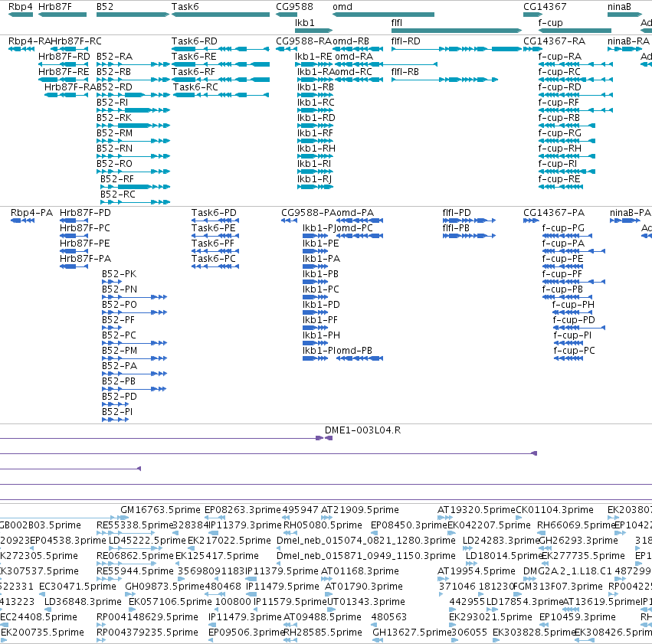Open EST label GH13627.5prime
The width and height of the screenshot is (652, 644).
pyautogui.click(x=411, y=633)
